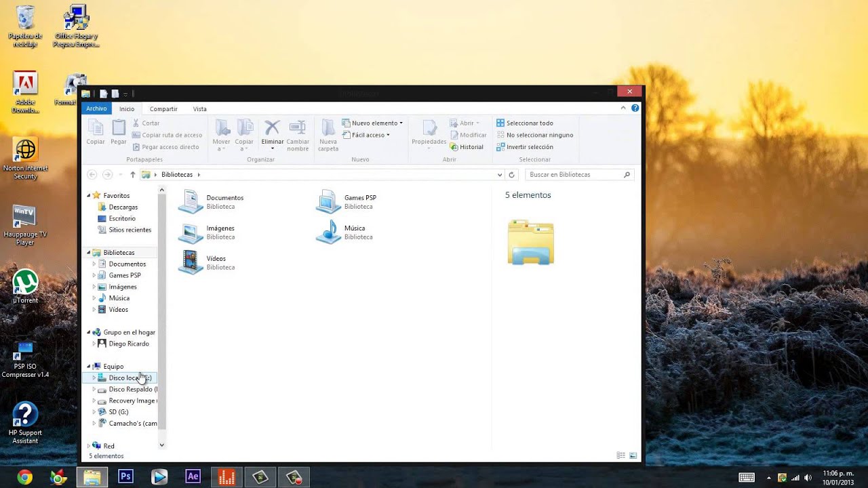
Task: Switch to the Compartir ribbon tab
Action: point(163,108)
